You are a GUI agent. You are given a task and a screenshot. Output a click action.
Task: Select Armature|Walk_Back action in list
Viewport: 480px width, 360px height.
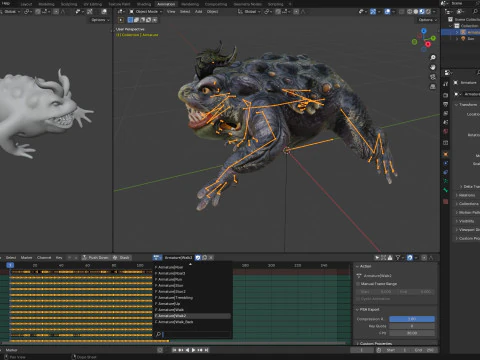pyautogui.click(x=192, y=322)
